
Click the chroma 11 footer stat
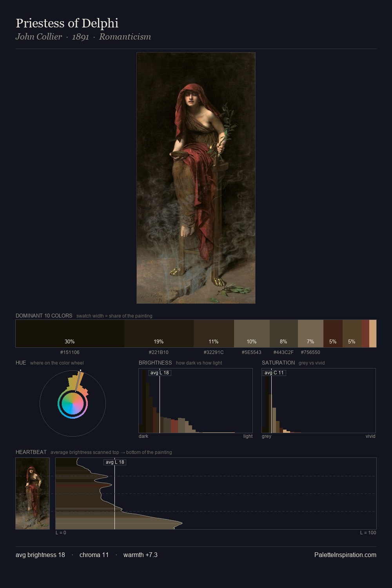pos(94,555)
